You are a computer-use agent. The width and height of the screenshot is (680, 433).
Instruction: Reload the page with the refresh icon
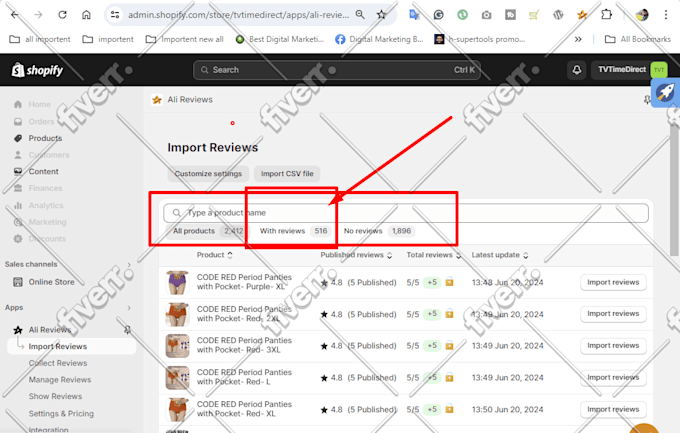click(62, 15)
